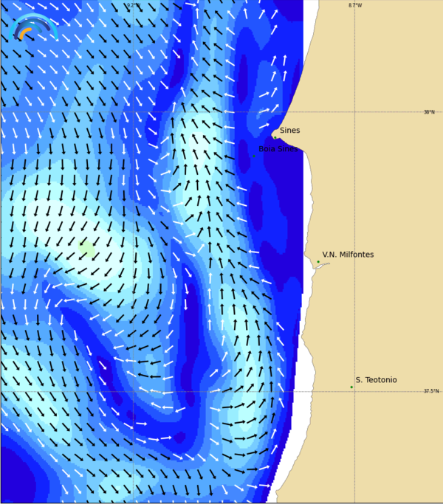The height and width of the screenshot is (504, 443).
Task: Click the 37.5°N and 9.2°W gridline intersection
Action: tap(133, 392)
